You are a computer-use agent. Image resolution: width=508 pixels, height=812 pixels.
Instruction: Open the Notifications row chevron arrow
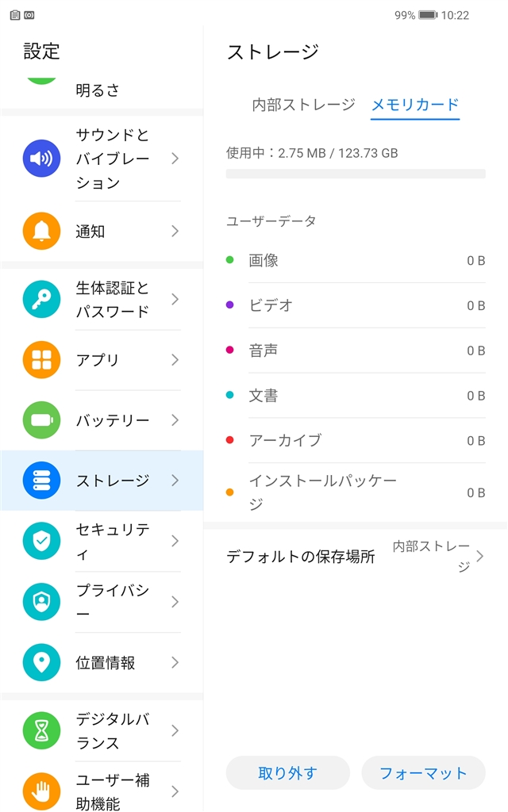tap(175, 232)
